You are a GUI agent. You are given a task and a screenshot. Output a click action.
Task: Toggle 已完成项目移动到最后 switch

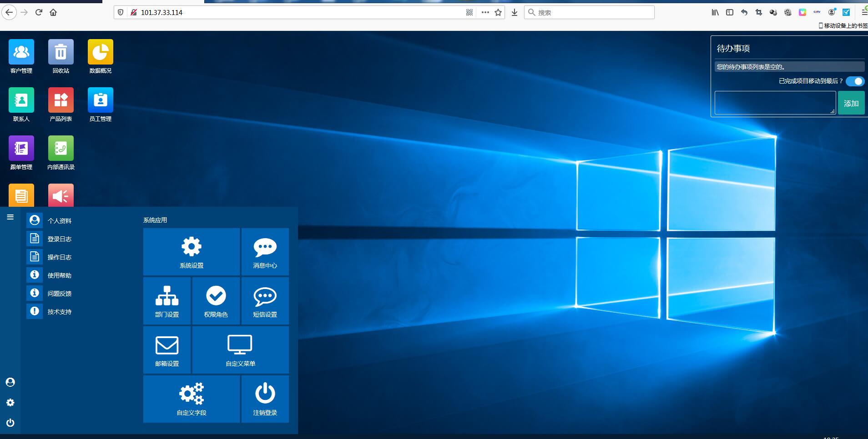pyautogui.click(x=855, y=81)
